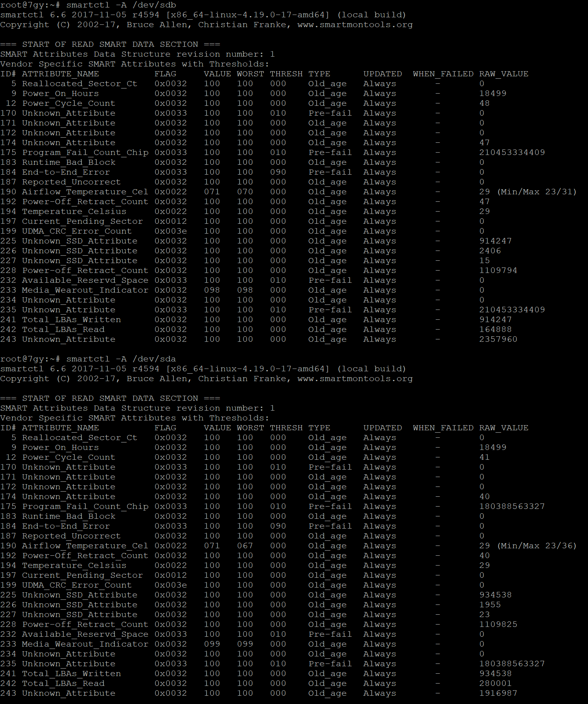Click the Power_Cycle_Count raw value 48

(x=484, y=103)
